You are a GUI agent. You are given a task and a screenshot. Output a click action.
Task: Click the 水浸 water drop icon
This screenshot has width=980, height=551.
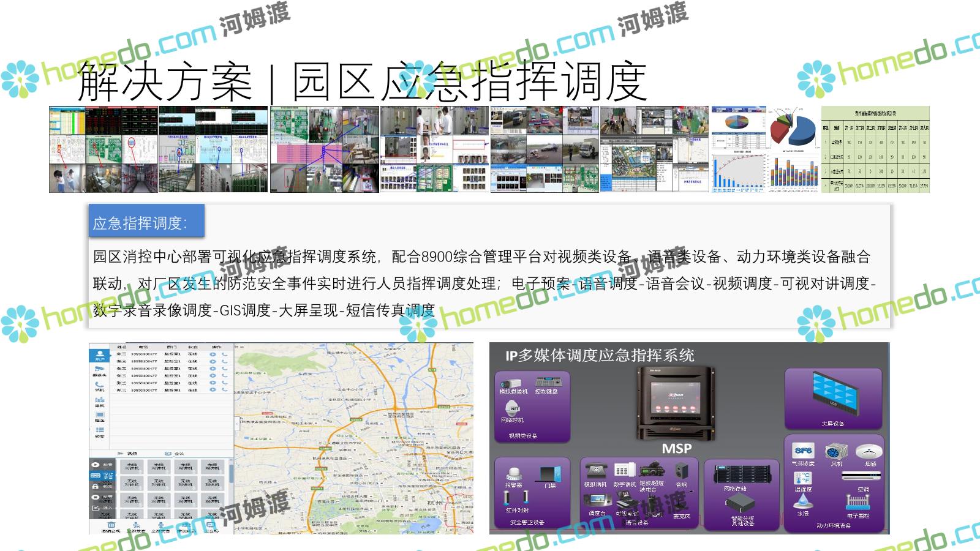pos(803,503)
